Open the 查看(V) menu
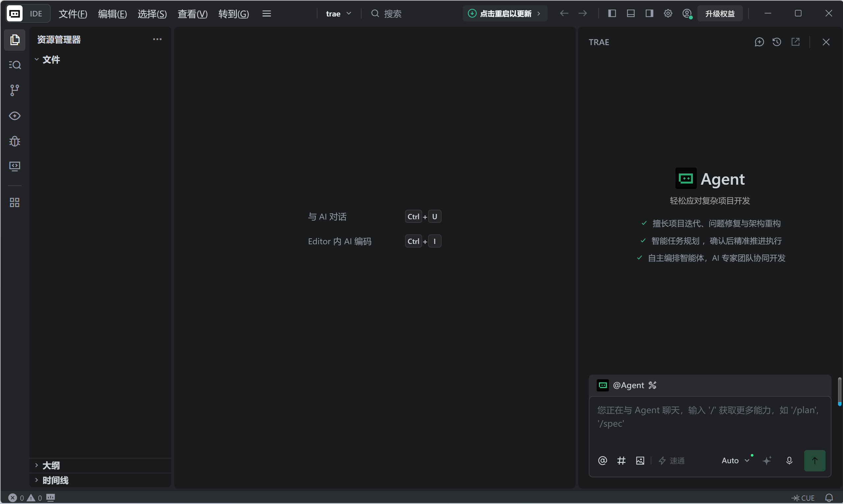Screen dimensions: 843x504 coord(193,13)
